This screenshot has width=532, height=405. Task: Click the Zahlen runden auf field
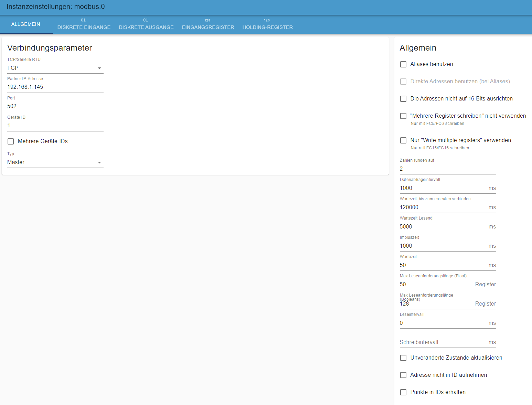point(448,169)
